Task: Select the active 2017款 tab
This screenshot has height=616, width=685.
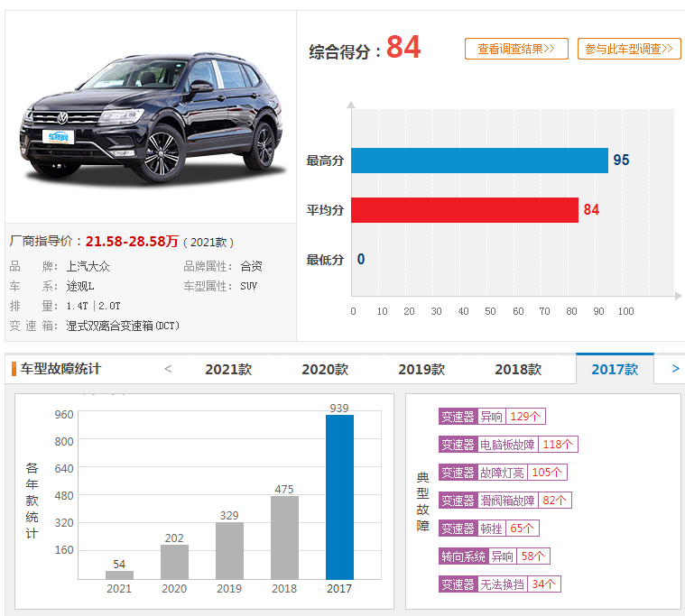Action: coord(614,370)
